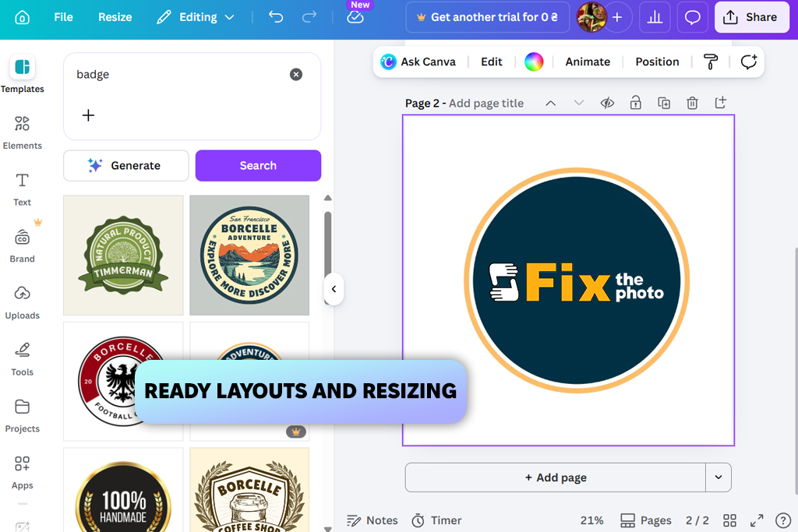Open the Projects sidebar tab
Image resolution: width=798 pixels, height=532 pixels.
(22, 416)
